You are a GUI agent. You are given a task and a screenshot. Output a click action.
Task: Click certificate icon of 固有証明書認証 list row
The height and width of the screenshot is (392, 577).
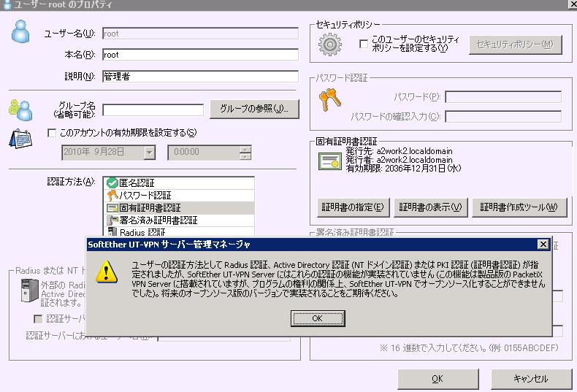(x=112, y=208)
